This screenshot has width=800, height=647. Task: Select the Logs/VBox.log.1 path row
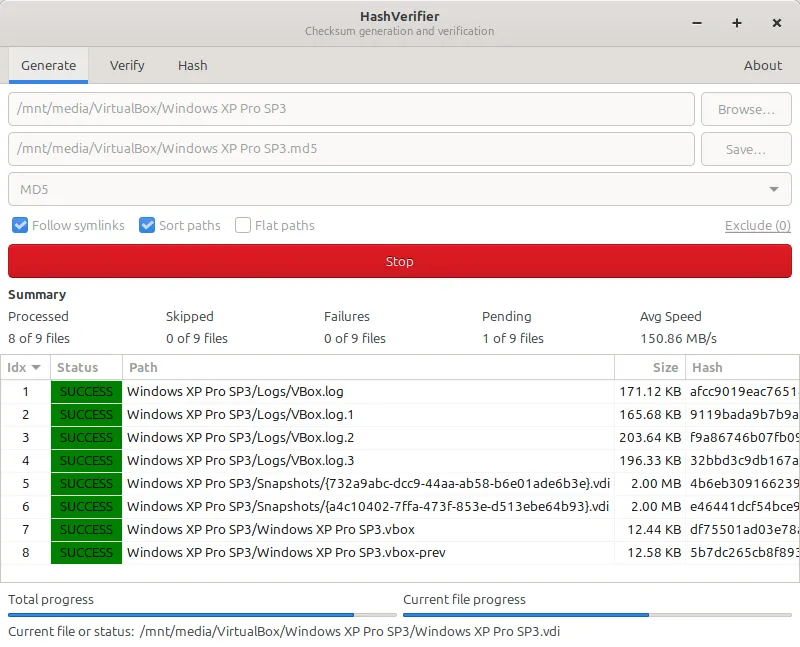(400, 414)
